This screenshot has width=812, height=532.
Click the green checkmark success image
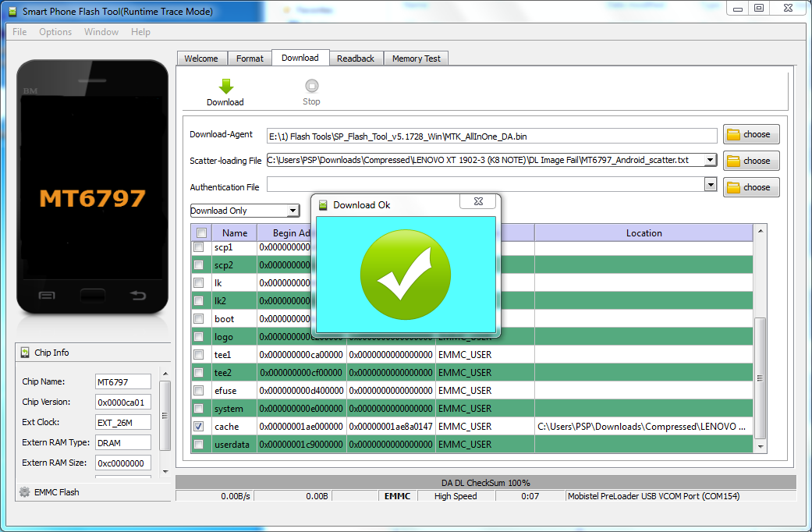tap(406, 275)
